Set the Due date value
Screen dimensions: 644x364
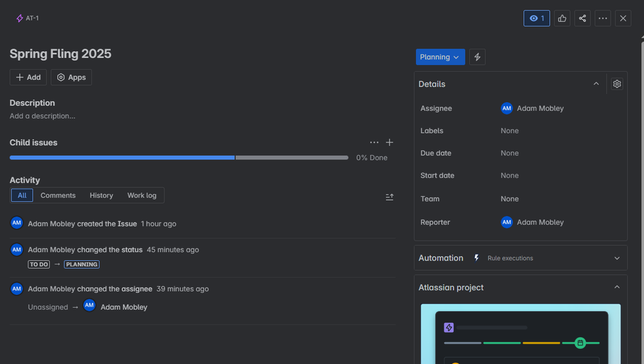pyautogui.click(x=510, y=153)
